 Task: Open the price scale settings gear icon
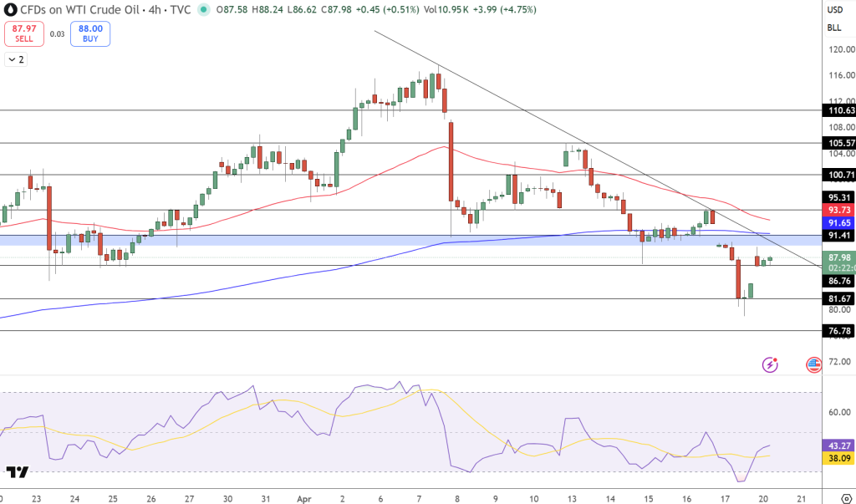pyautogui.click(x=846, y=498)
